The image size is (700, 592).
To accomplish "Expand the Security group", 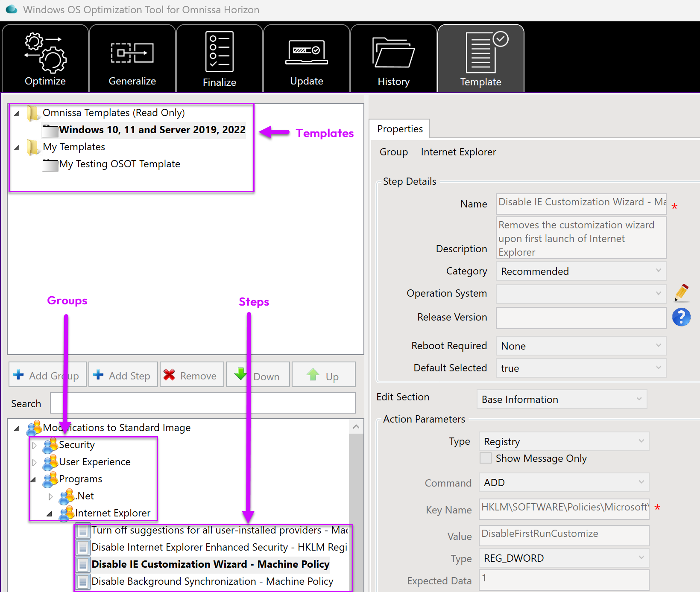I will click(34, 445).
